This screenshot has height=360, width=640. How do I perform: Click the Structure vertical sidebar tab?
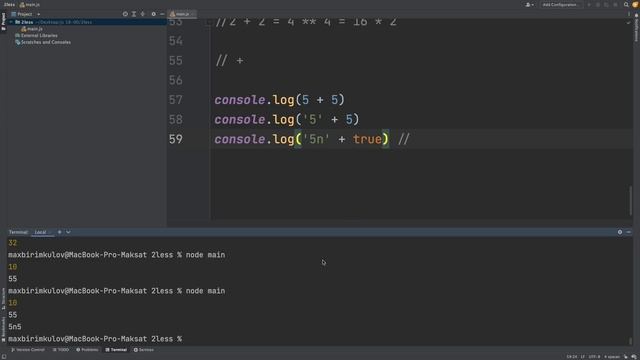point(3,299)
